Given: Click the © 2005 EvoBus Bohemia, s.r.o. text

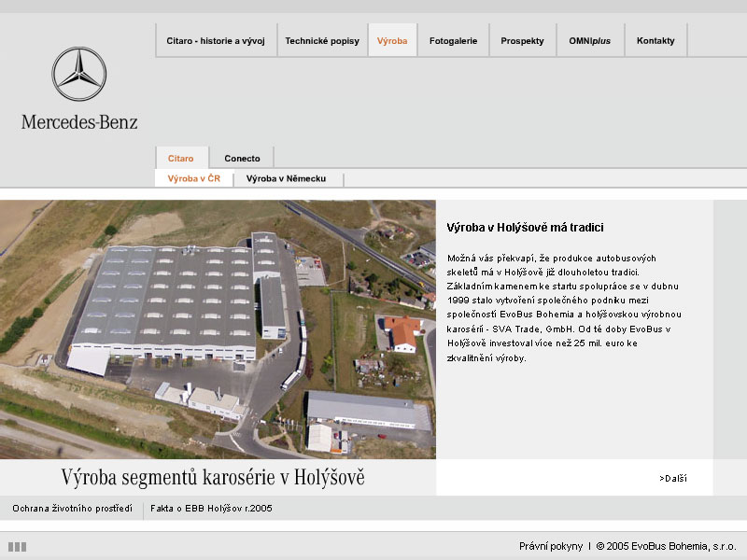Looking at the screenshot, I should tap(666, 546).
